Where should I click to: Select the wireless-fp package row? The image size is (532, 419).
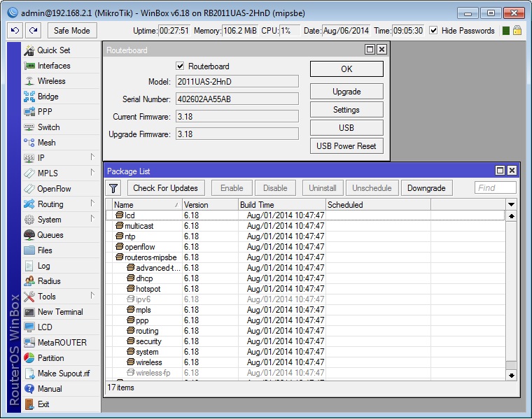305,373
